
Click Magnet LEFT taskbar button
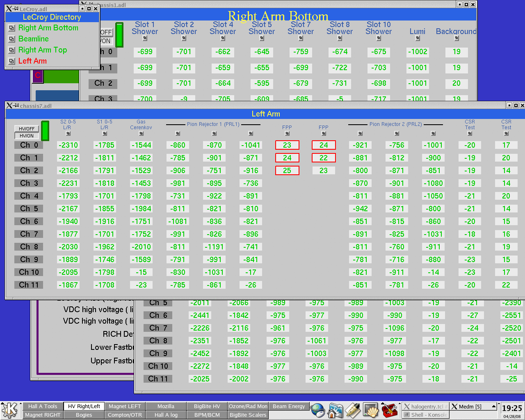pos(125,406)
